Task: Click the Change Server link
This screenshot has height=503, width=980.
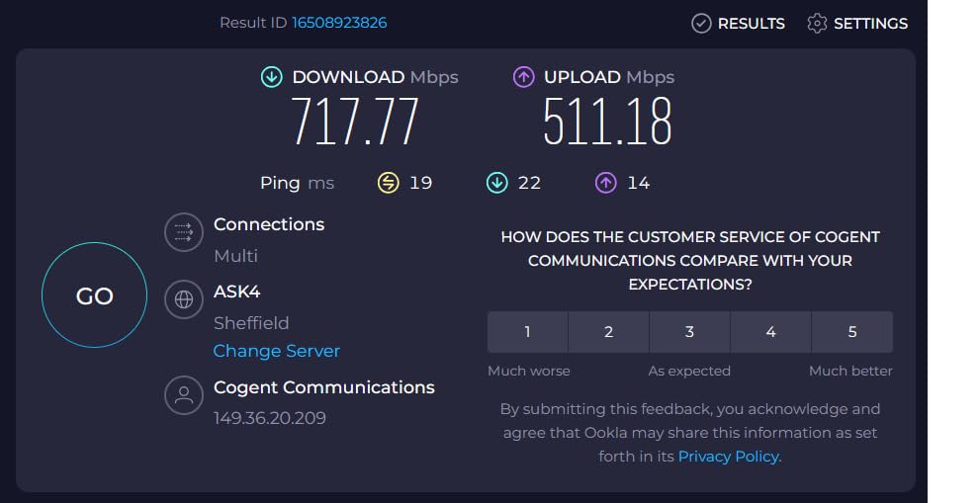Action: [x=276, y=351]
